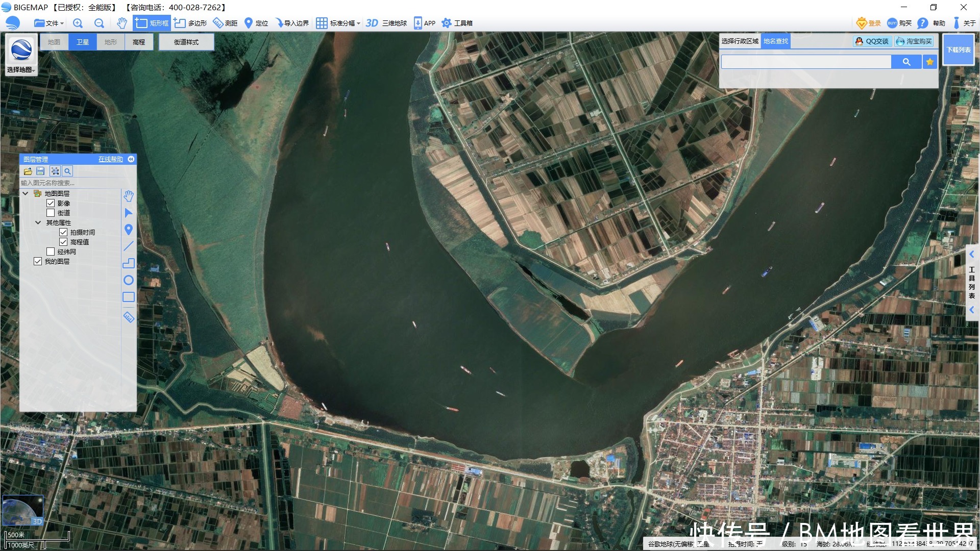Open the 选择地图 map source dropdown
This screenshot has width=980, height=551.
21,69
